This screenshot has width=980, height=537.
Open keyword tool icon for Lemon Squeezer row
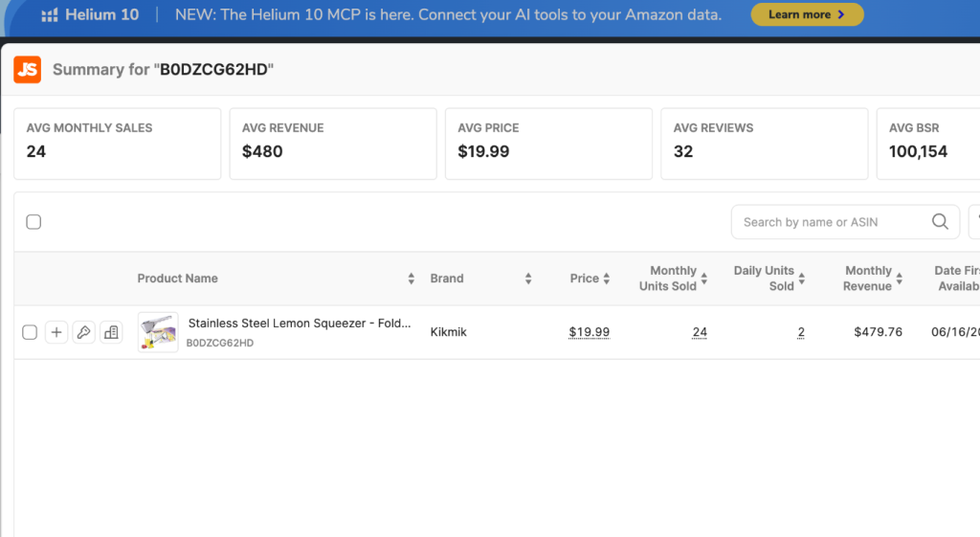coord(84,332)
